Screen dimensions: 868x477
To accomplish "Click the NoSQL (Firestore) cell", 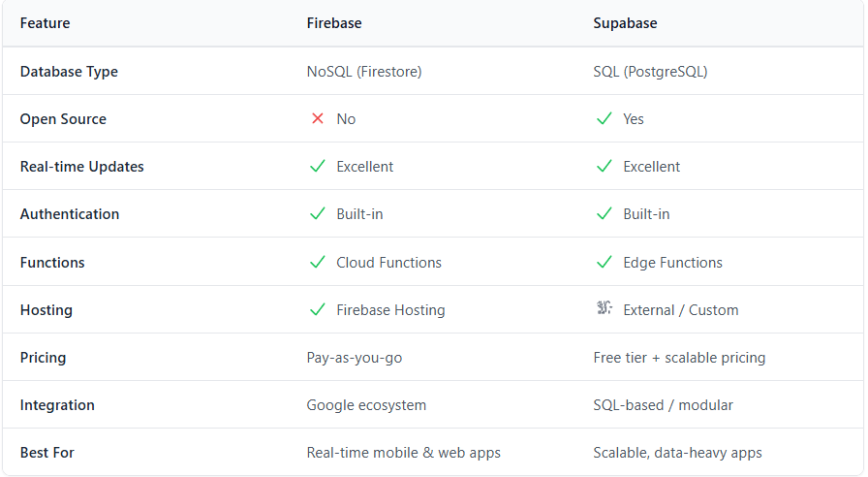I will coord(363,72).
